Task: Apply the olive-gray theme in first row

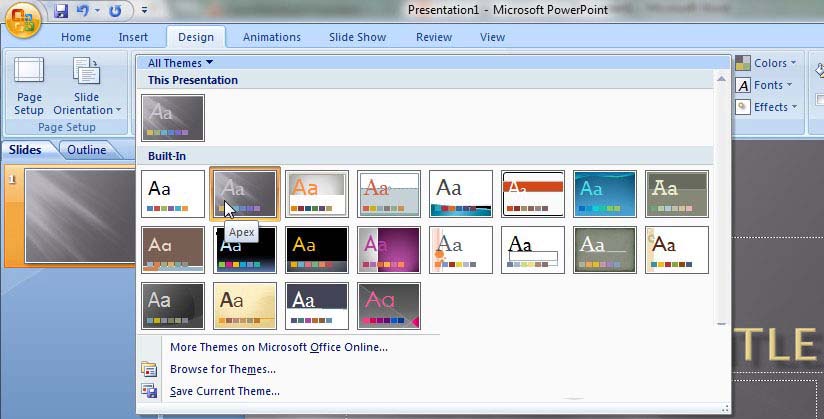Action: pos(677,193)
